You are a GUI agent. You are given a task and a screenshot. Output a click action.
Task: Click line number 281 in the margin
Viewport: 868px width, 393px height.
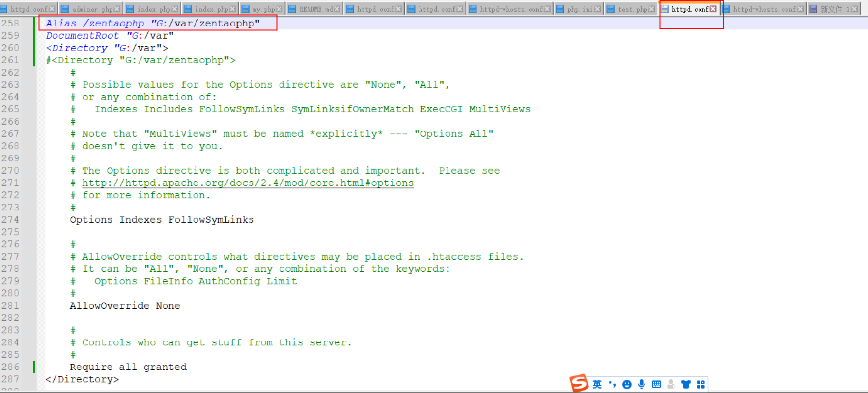[x=10, y=306]
